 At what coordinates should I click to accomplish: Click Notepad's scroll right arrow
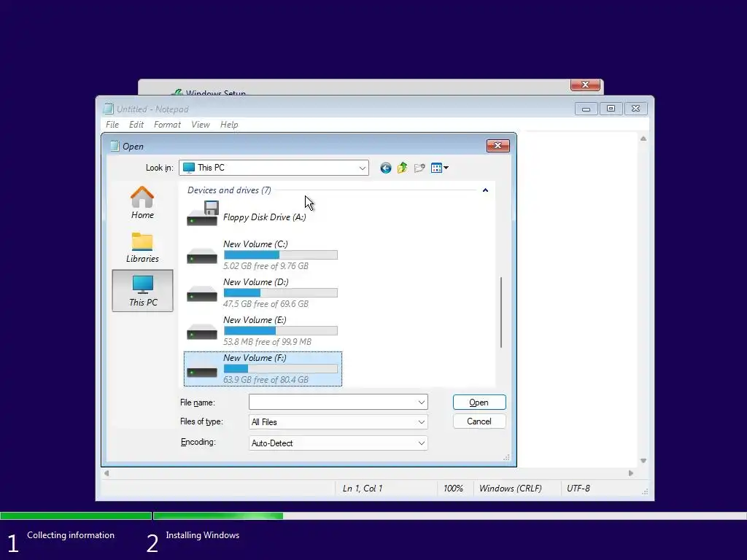click(631, 473)
